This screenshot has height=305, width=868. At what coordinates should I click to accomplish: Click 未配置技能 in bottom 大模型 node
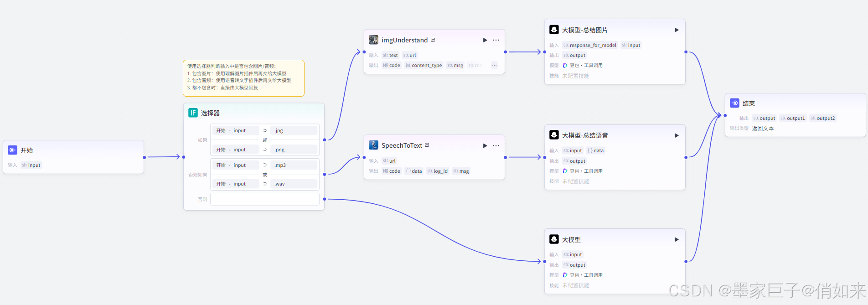coord(576,285)
